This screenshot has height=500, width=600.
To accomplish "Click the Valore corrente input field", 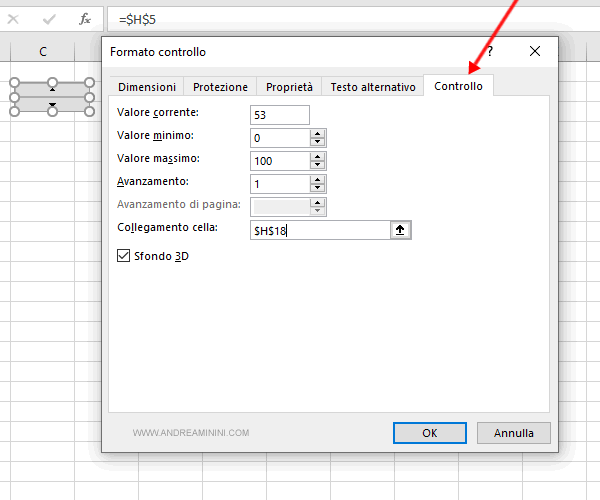I will (x=280, y=115).
